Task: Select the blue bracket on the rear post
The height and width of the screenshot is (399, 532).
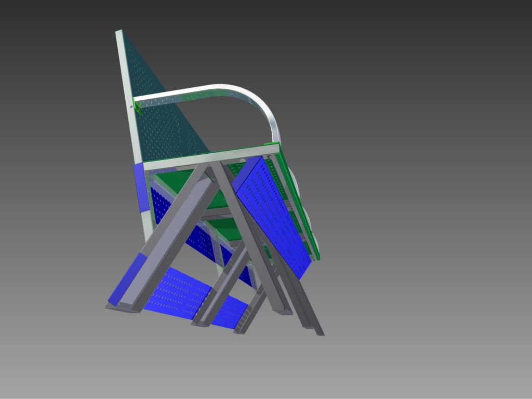Action: [x=141, y=187]
